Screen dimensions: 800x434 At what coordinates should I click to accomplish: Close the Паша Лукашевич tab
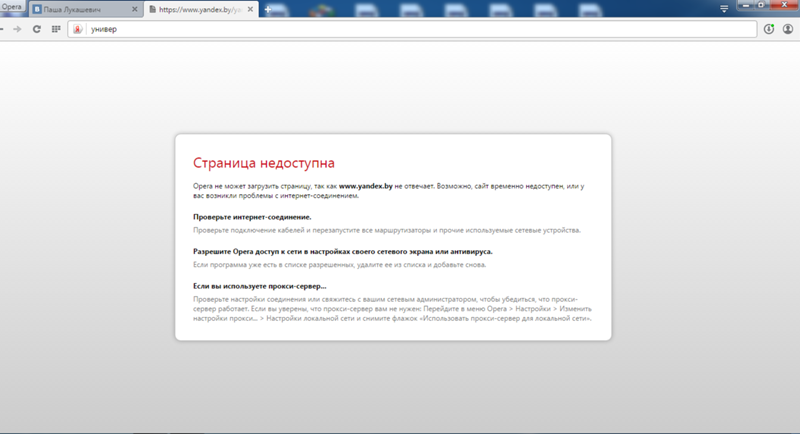coord(135,9)
